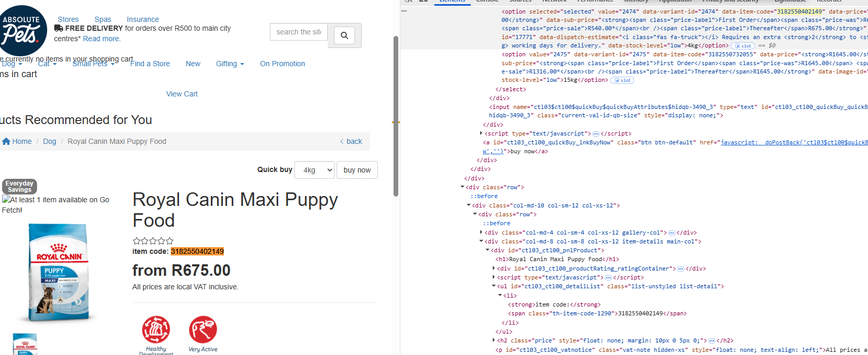
Task: Click the free delivery truck icon
Action: tap(58, 28)
